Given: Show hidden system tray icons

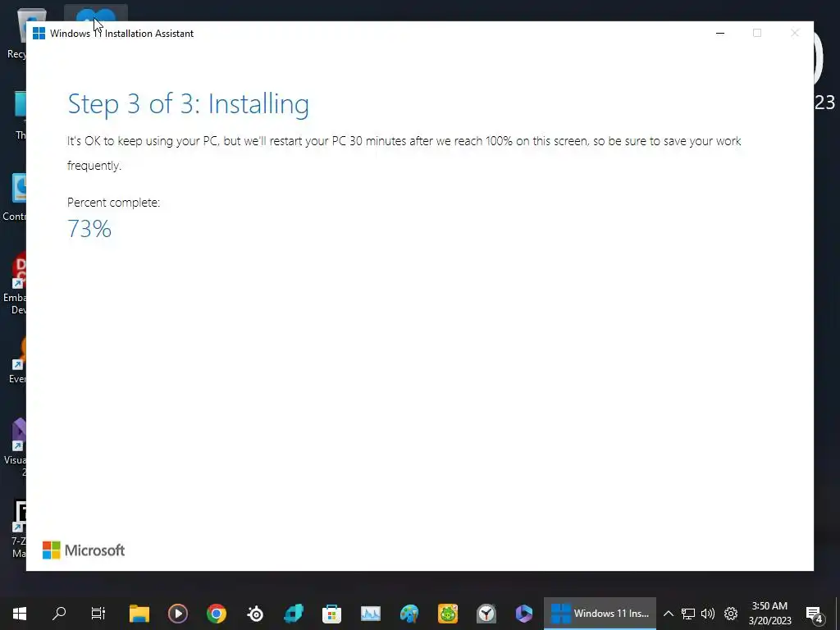Looking at the screenshot, I should tap(668, 614).
